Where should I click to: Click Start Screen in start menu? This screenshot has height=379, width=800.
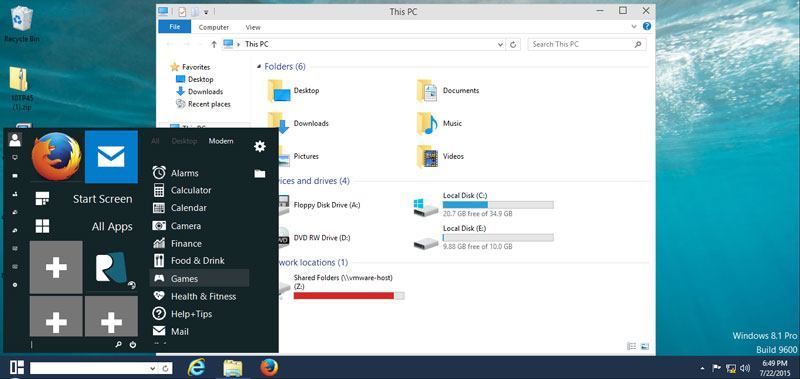84,199
